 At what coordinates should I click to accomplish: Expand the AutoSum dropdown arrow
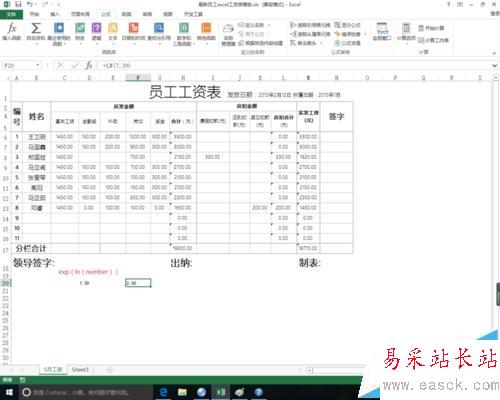36,43
